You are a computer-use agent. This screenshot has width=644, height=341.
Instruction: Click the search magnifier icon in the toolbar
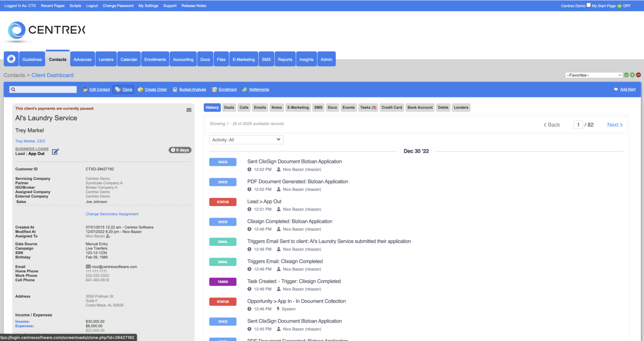click(13, 89)
